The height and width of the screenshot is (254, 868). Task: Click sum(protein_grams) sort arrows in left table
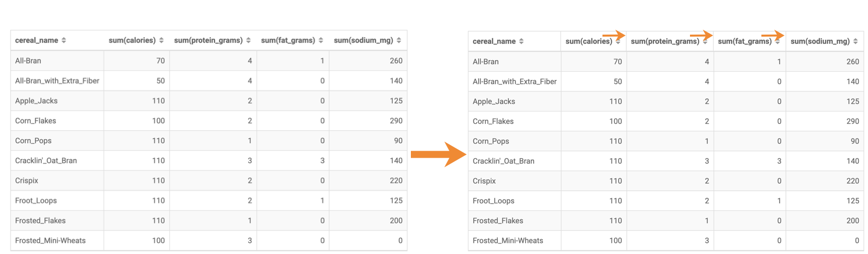pyautogui.click(x=248, y=40)
